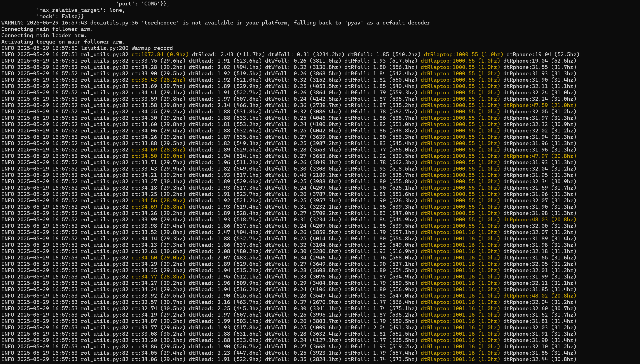Screen dimensions: 640x364
Task: Click the 'pyav' decoder name in warning
Action: [x=354, y=23]
